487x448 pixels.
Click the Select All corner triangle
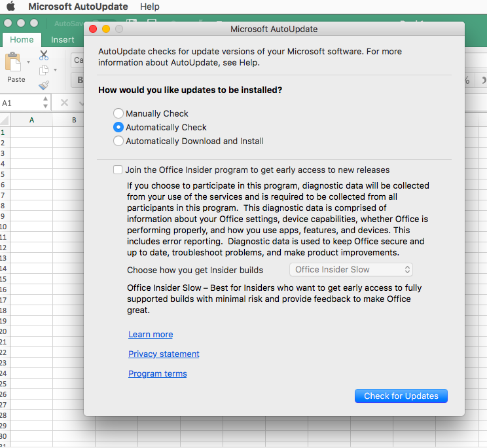coord(5,120)
